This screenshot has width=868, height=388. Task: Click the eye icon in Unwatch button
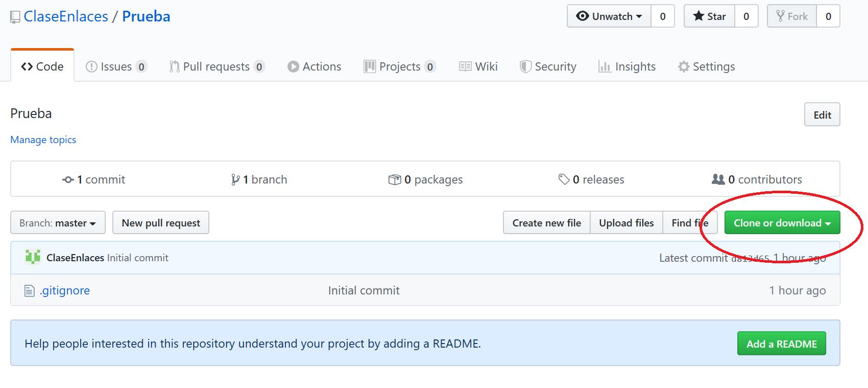583,16
